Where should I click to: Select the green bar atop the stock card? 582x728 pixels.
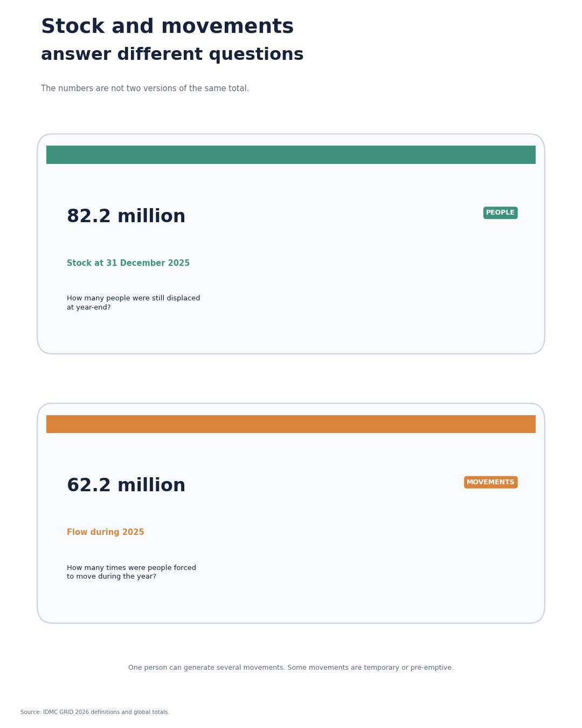tap(291, 155)
